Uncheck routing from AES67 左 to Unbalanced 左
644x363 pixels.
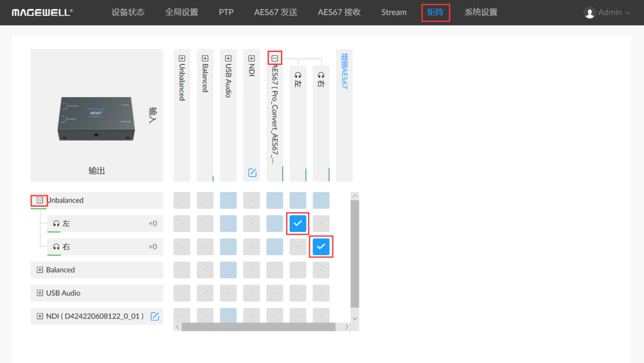298,224
